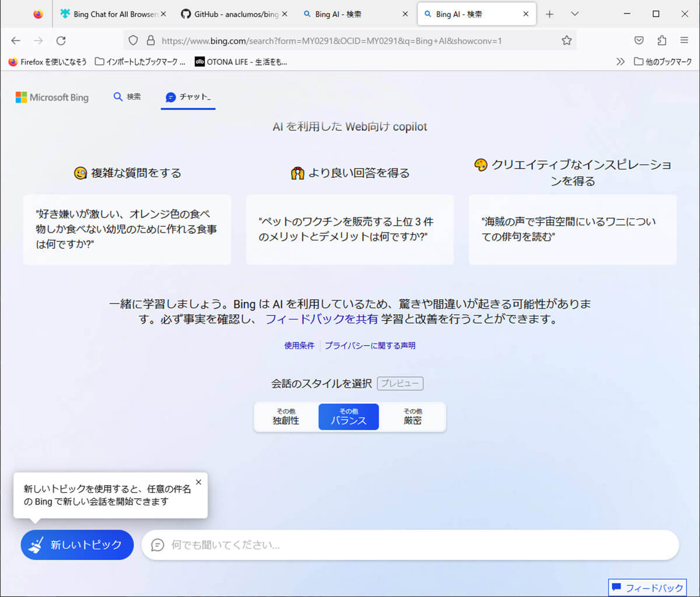
Task: Open the フィードバック button
Action: [x=647, y=588]
